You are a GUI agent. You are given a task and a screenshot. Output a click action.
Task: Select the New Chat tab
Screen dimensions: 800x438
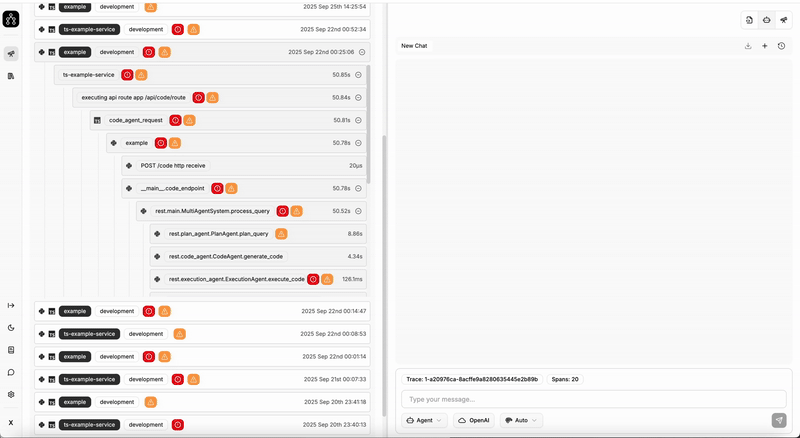(415, 46)
